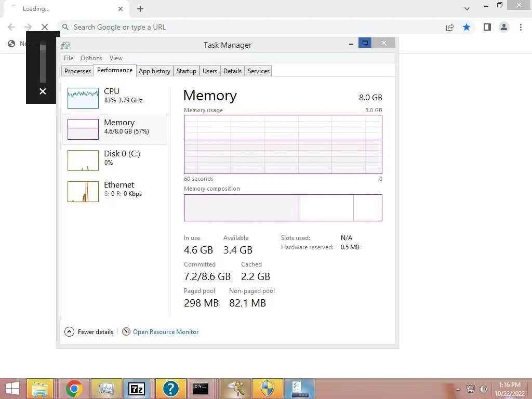This screenshot has width=532, height=399.
Task: Stop loading the page in Chrome
Action: pyautogui.click(x=45, y=27)
